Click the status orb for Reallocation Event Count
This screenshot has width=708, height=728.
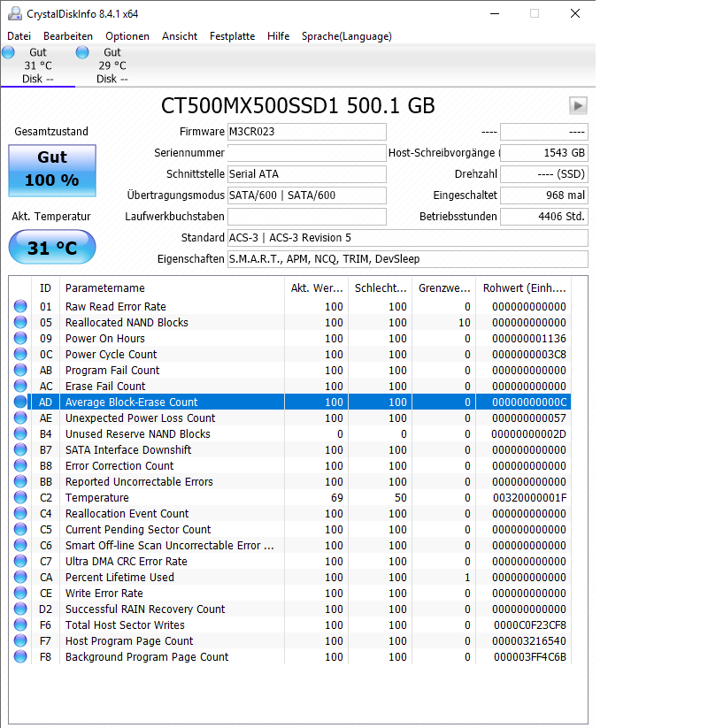[20, 513]
